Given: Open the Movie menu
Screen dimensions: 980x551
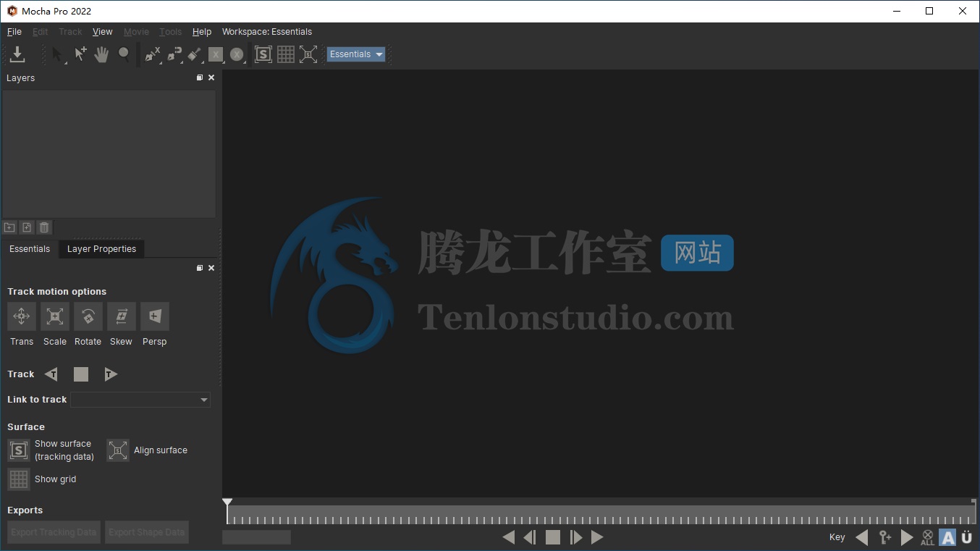Looking at the screenshot, I should (136, 32).
